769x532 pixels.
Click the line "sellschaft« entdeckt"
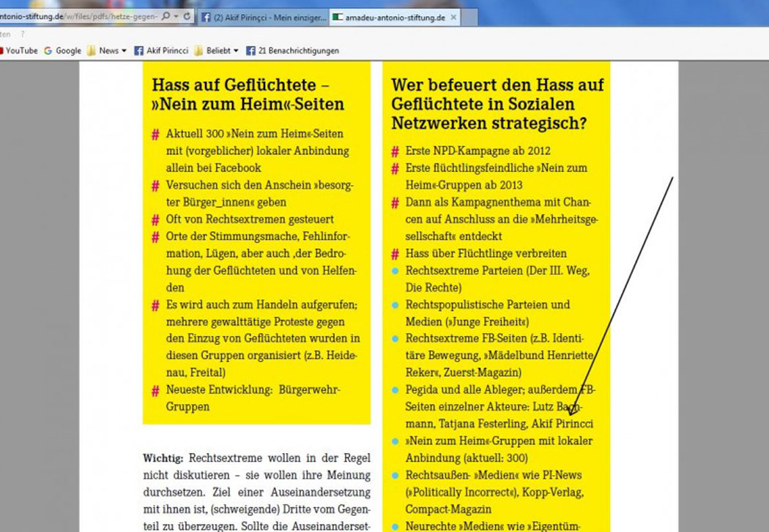453,236
